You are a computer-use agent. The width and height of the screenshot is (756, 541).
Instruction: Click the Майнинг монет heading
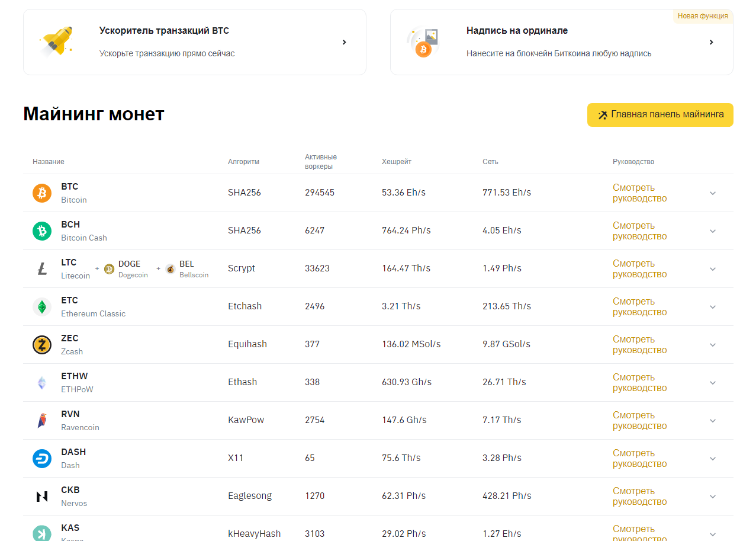[94, 114]
